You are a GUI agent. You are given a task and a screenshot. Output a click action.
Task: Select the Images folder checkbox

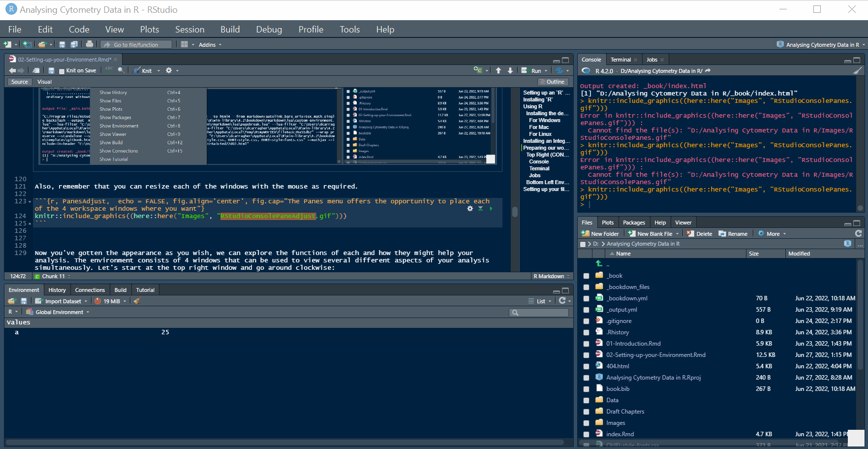click(x=586, y=423)
